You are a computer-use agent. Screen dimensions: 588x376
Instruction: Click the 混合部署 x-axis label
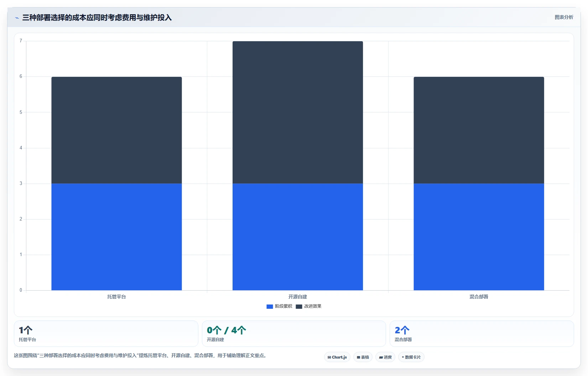(x=479, y=297)
